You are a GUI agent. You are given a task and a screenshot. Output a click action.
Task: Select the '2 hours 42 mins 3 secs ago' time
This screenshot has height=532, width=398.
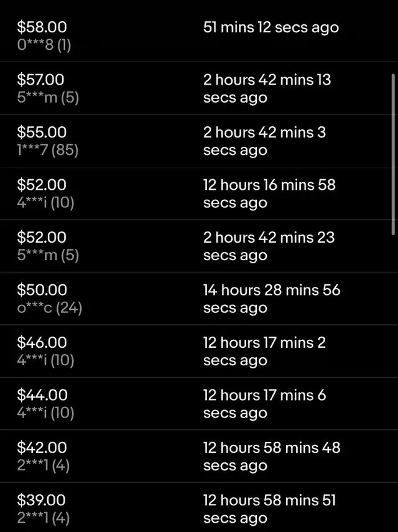[x=264, y=141]
